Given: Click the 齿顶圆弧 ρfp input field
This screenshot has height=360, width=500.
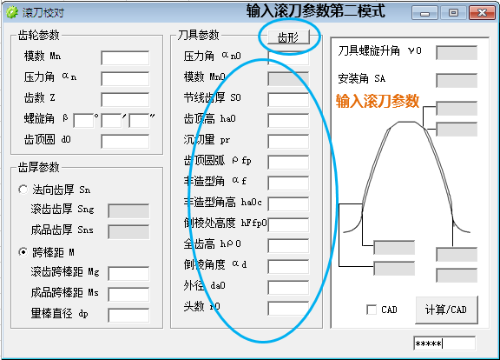Looking at the screenshot, I should pos(288,162).
